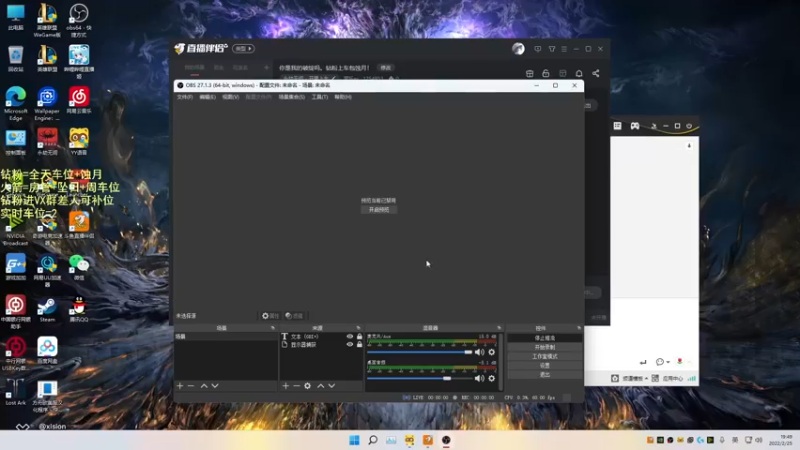Adjust microphone/Aux volume slider
The width and height of the screenshot is (800, 450).
(x=419, y=352)
